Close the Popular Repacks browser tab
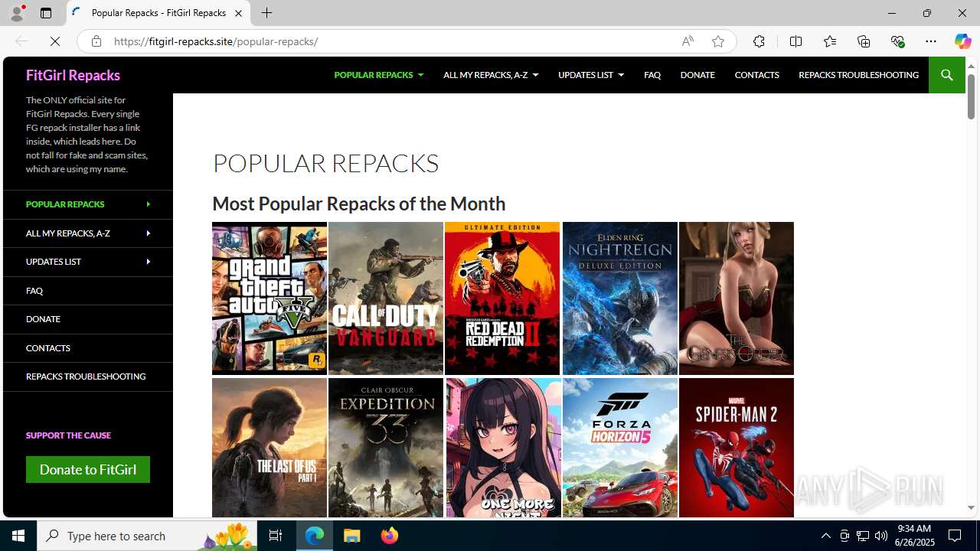The width and height of the screenshot is (980, 551). pos(238,13)
